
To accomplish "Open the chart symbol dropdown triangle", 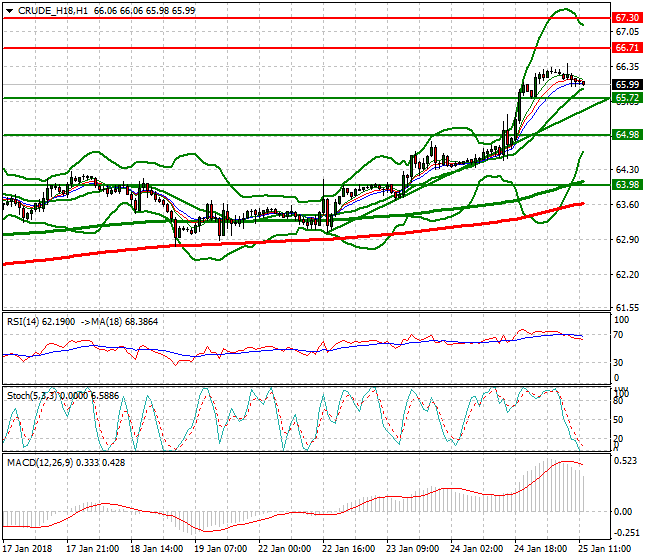I will [10, 11].
